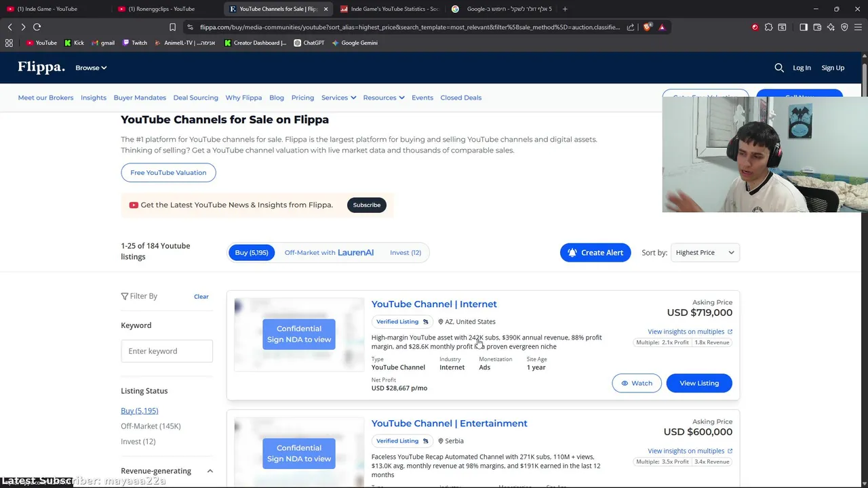The width and height of the screenshot is (868, 488).
Task: Open Buyer Mandates nav link
Action: (x=140, y=98)
